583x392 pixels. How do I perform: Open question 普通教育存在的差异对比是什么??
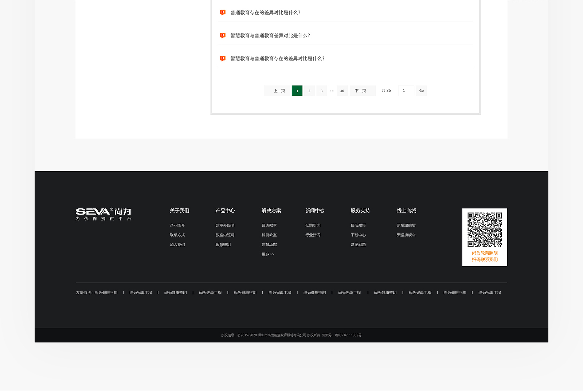[x=265, y=13]
